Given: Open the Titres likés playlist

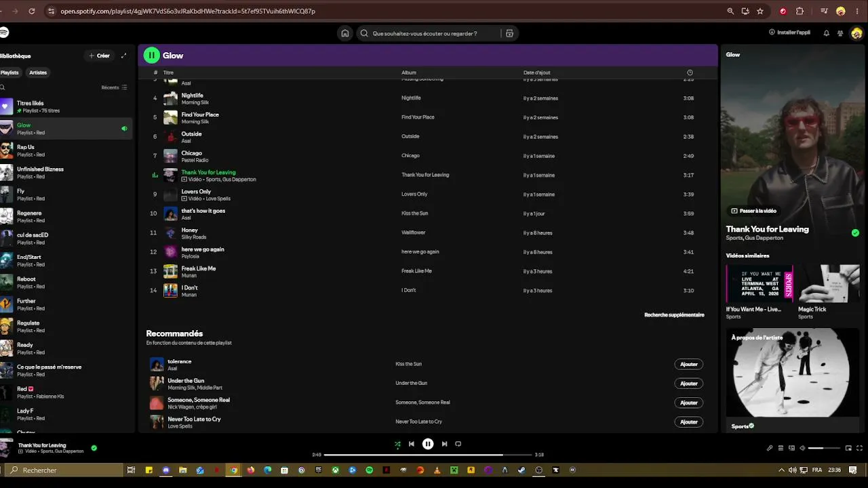Looking at the screenshot, I should coord(66,107).
